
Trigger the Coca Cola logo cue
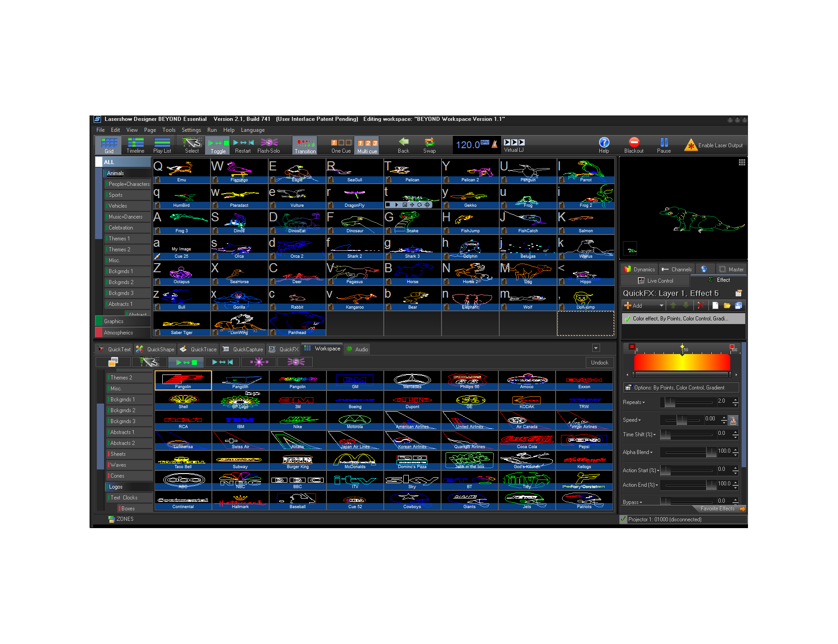pos(527,441)
